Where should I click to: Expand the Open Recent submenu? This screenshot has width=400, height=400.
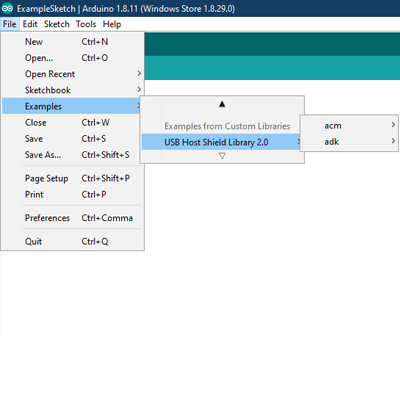(x=73, y=74)
